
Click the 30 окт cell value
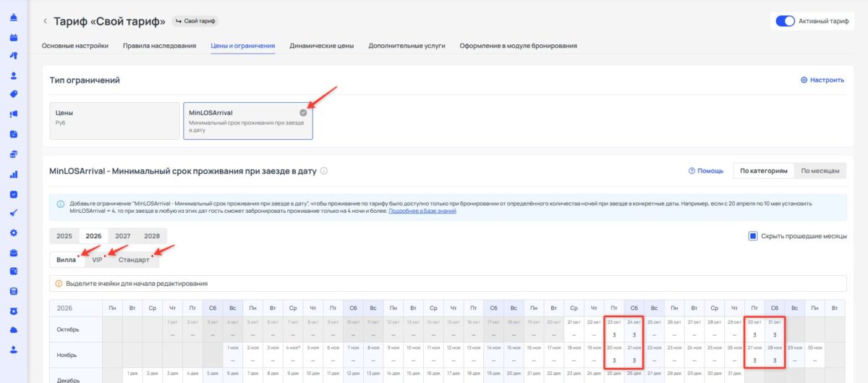(x=754, y=334)
